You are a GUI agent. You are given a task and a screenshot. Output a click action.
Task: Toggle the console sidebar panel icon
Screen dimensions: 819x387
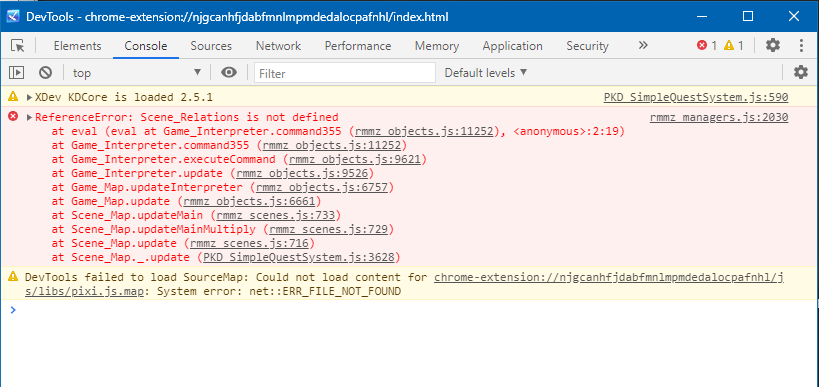[x=17, y=73]
